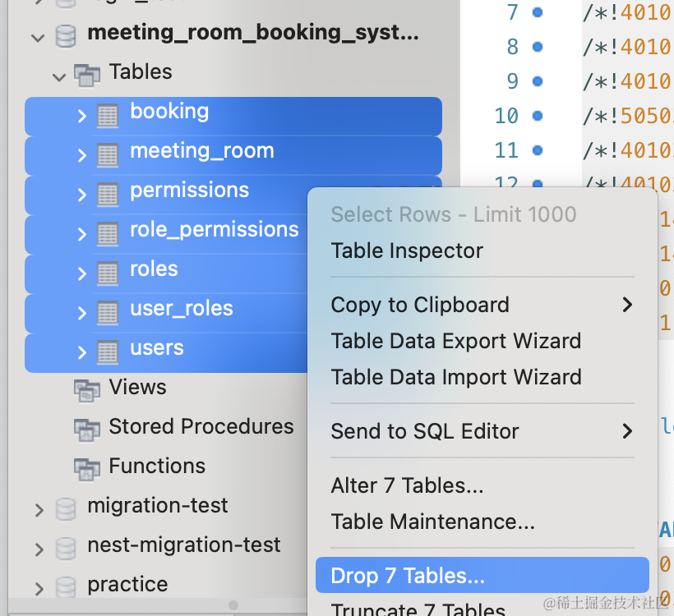Select the practice database

127,585
